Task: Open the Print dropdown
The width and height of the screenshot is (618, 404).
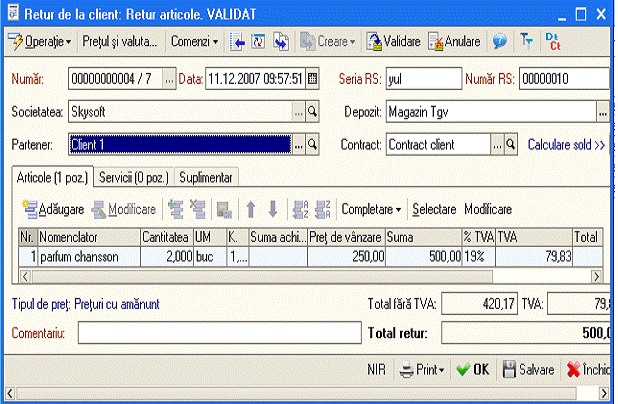Action: (x=421, y=370)
